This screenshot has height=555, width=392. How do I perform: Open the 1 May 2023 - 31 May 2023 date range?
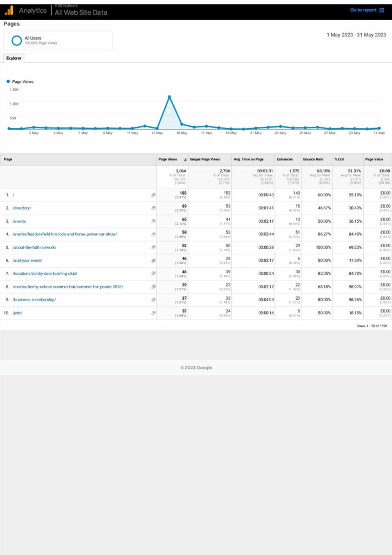[x=356, y=35]
